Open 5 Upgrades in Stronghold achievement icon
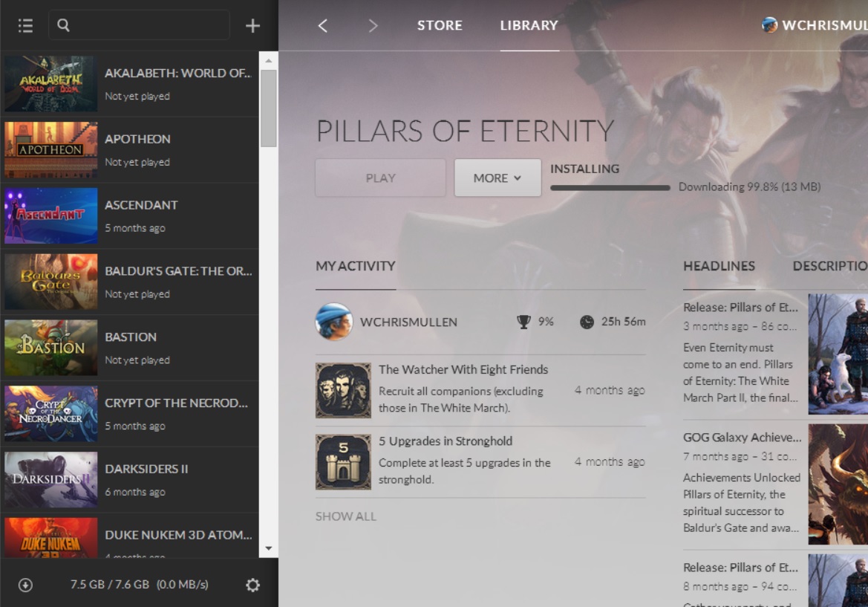The width and height of the screenshot is (868, 607). [x=343, y=462]
